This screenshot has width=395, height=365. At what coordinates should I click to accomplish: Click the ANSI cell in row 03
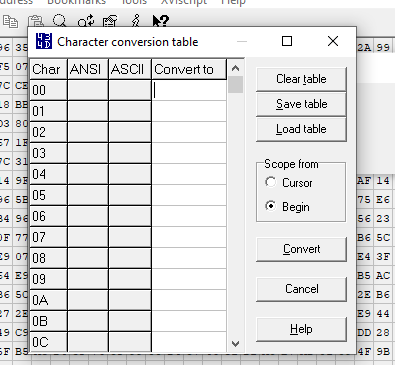tap(88, 153)
